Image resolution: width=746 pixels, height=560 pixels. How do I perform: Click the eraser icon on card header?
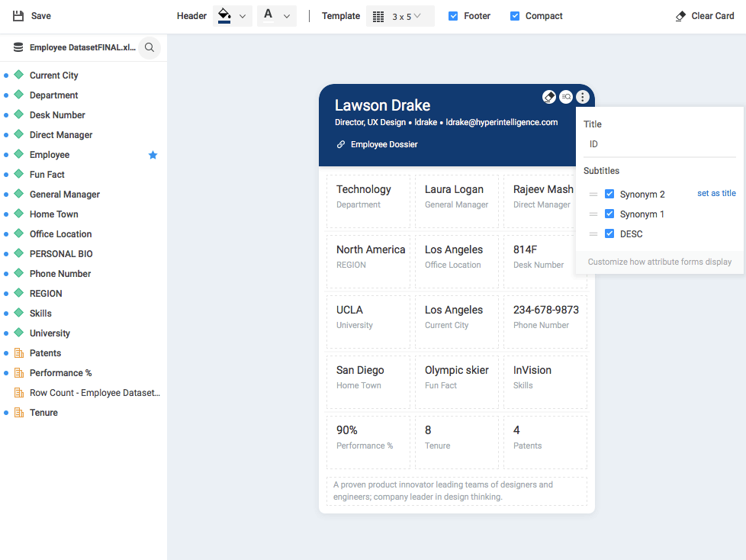pos(548,97)
